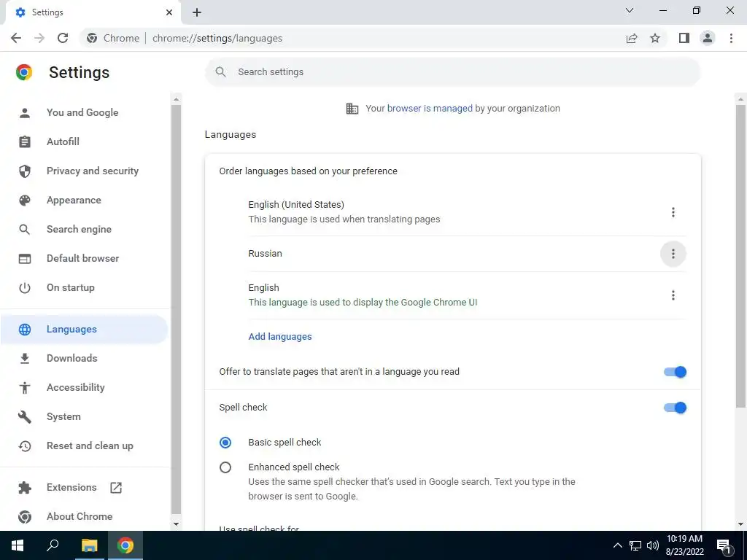Click the 'browser is managed' link

430,109
